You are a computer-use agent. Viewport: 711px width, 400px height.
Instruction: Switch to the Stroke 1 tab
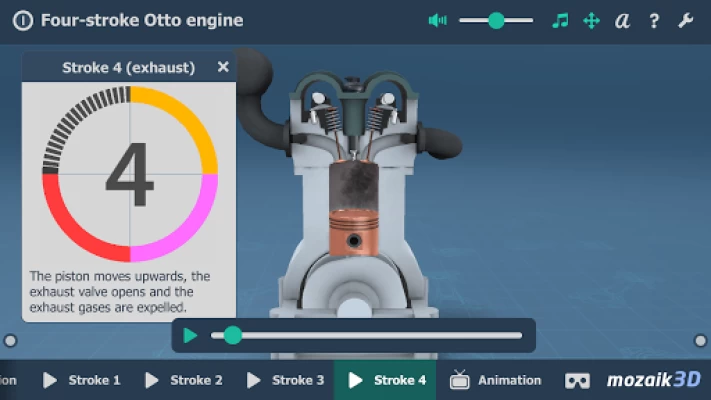pos(82,380)
